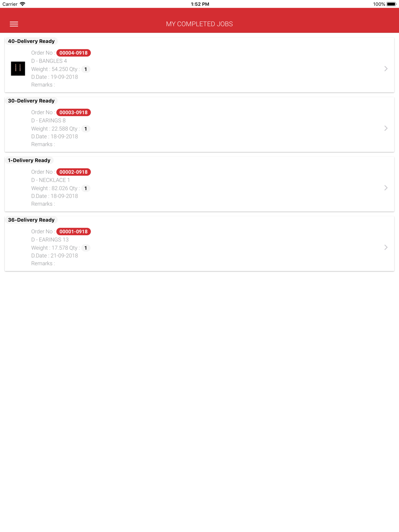Image resolution: width=399 pixels, height=532 pixels.
Task: Tap the 1-Delivery Ready status label
Action: 29,160
